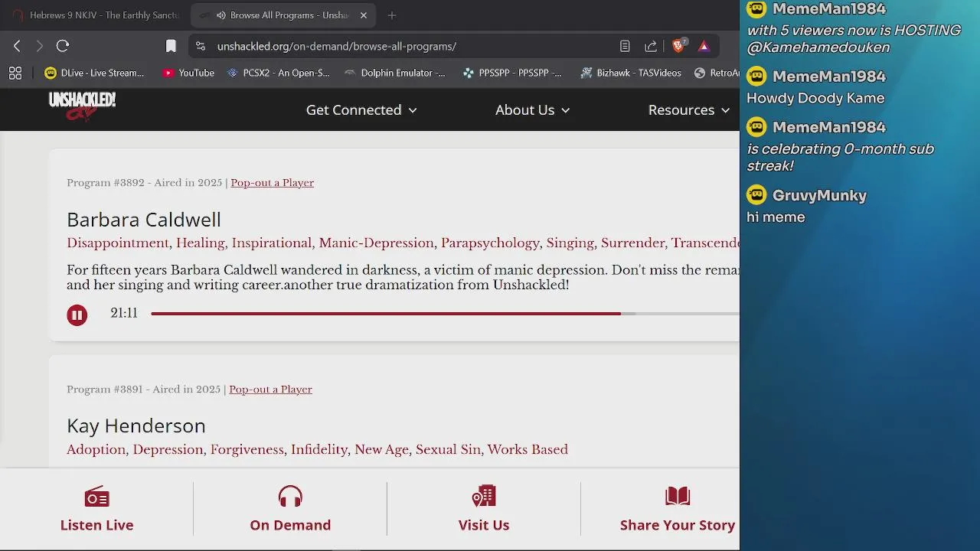980x551 pixels.
Task: Open the Listen Live radio icon
Action: 96,497
